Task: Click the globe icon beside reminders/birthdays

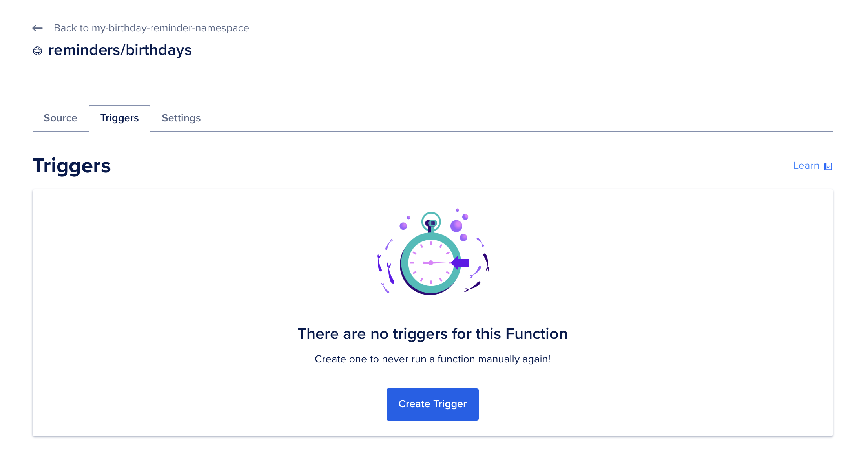Action: pyautogui.click(x=37, y=51)
